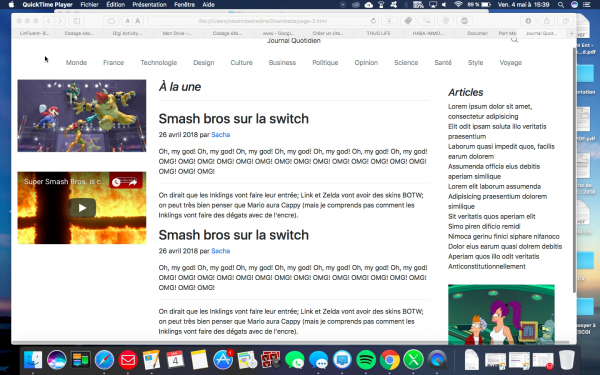The width and height of the screenshot is (600, 375).
Task: Switch to the Créer un site tab
Action: coord(328,33)
